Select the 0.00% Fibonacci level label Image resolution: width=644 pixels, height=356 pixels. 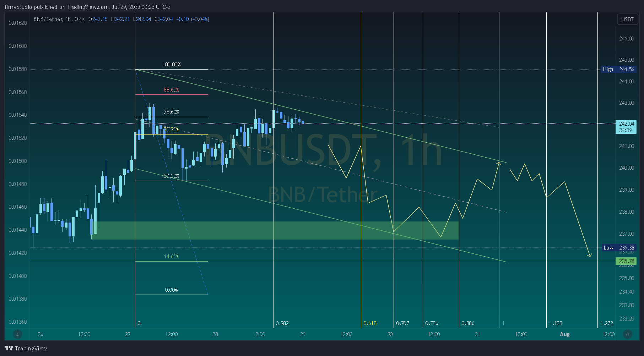click(x=172, y=290)
